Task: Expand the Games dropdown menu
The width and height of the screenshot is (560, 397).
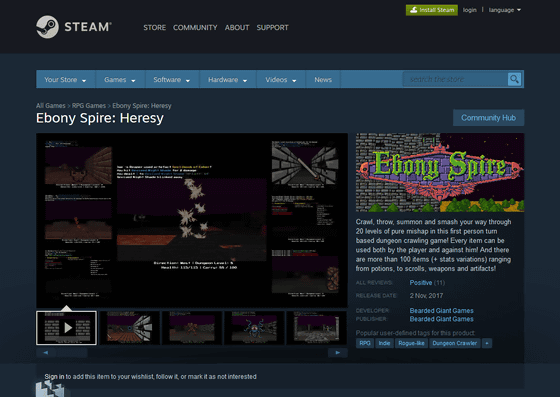Action: (x=120, y=80)
